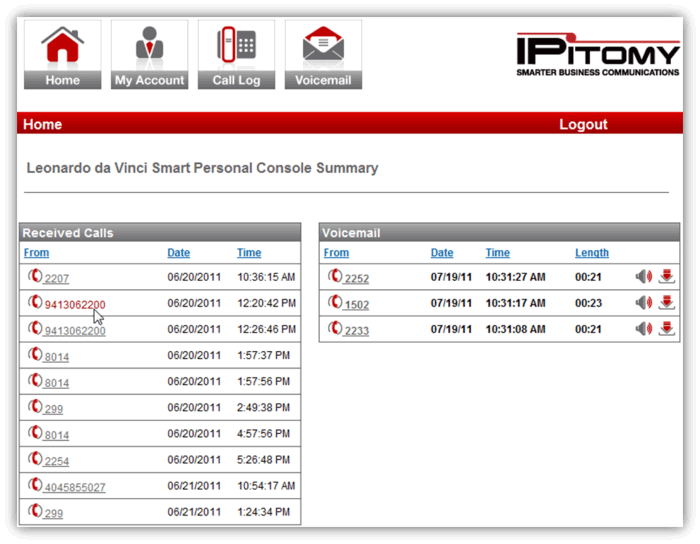Click the call icon beside 4045855027
This screenshot has width=700, height=544.
[x=35, y=485]
